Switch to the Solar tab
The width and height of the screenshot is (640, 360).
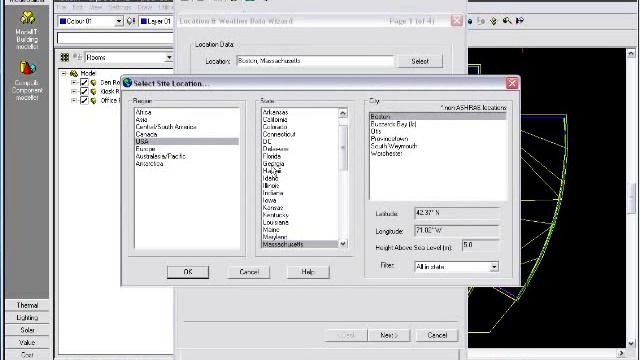coord(27,330)
